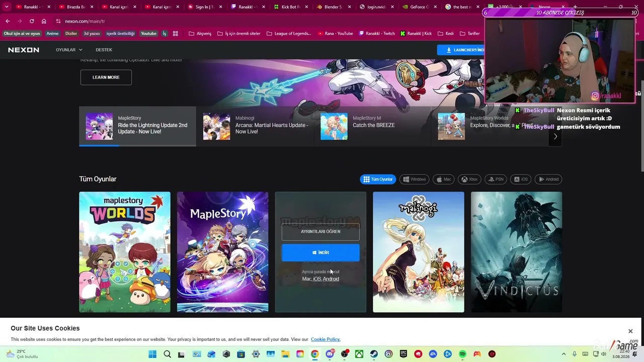Screen dimensions: 644x362
Task: Open the Microsoft Store icon in the taskbar
Action: 241,354
